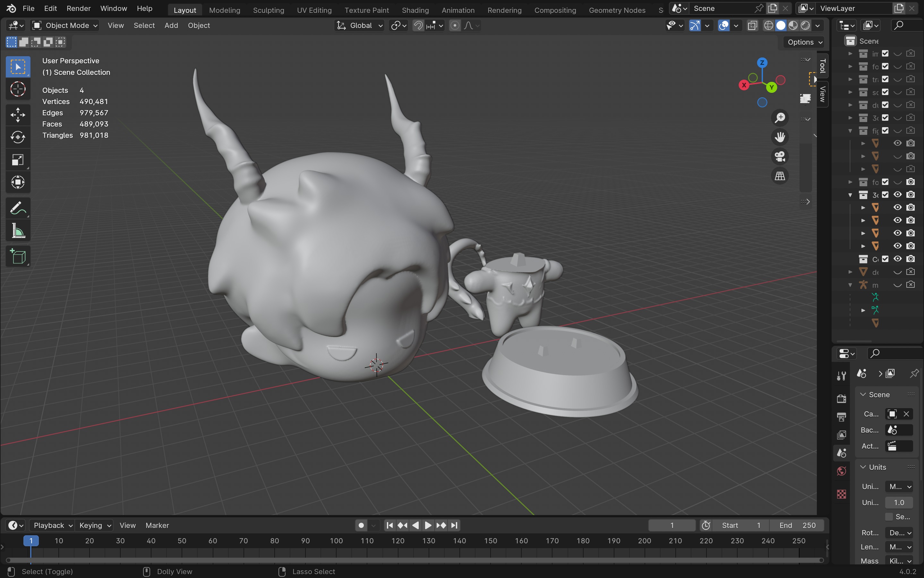
Task: Toggle X-ray display
Action: pos(753,26)
